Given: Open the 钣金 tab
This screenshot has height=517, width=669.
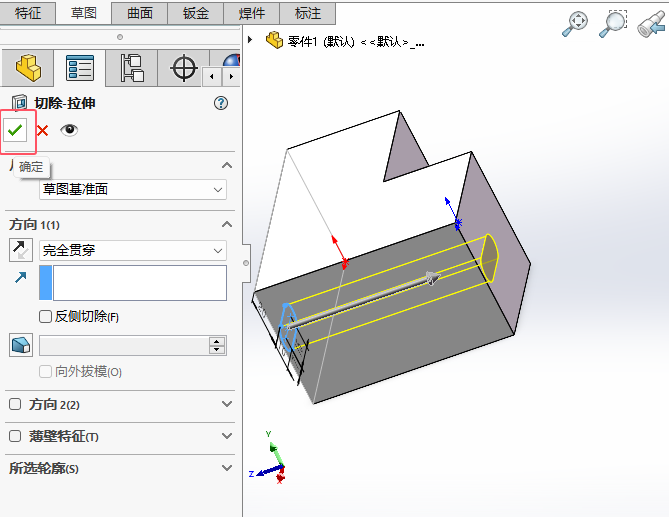Looking at the screenshot, I should (195, 13).
